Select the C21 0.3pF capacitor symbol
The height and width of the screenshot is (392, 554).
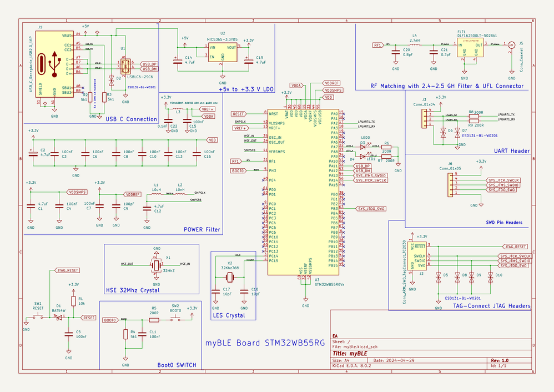(x=434, y=52)
